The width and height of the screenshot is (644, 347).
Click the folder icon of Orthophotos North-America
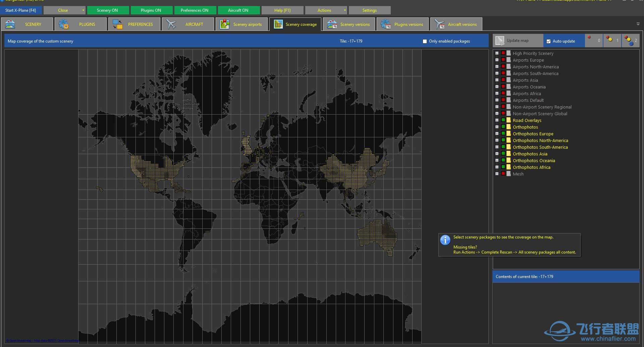pos(508,140)
